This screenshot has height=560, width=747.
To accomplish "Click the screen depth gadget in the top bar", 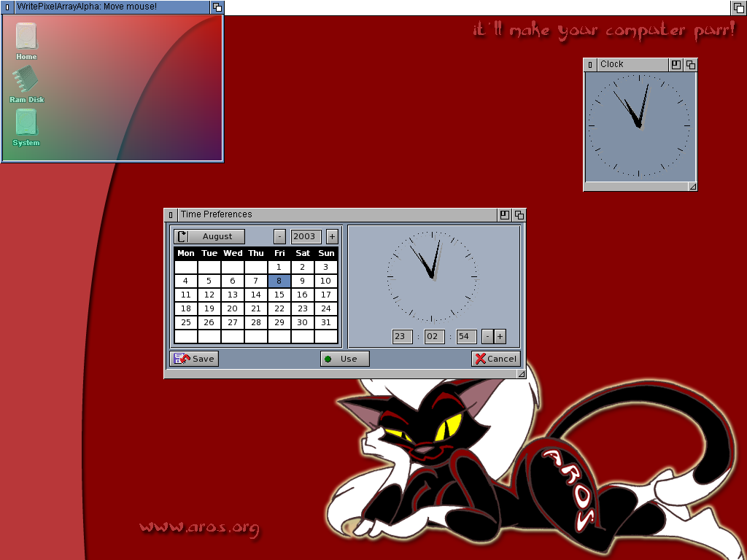I will pyautogui.click(x=739, y=7).
